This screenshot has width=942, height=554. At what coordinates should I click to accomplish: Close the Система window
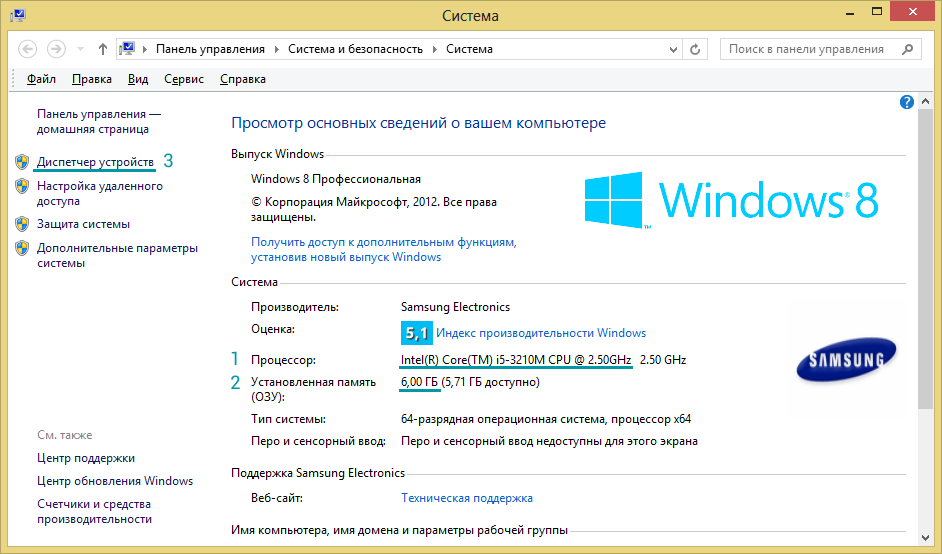point(913,11)
